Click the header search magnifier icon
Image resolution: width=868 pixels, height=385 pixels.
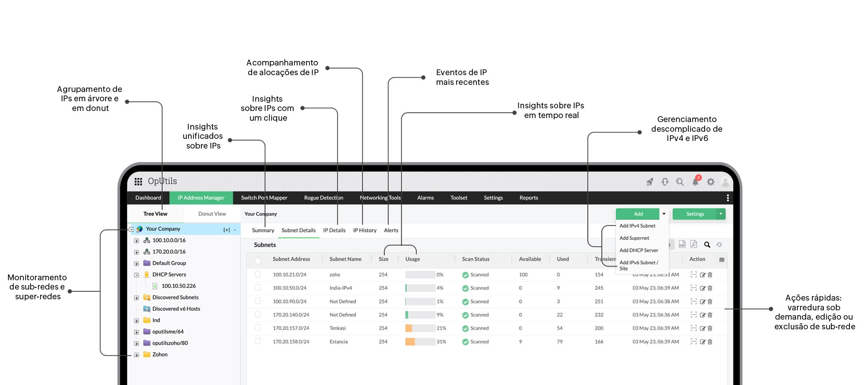click(x=680, y=182)
